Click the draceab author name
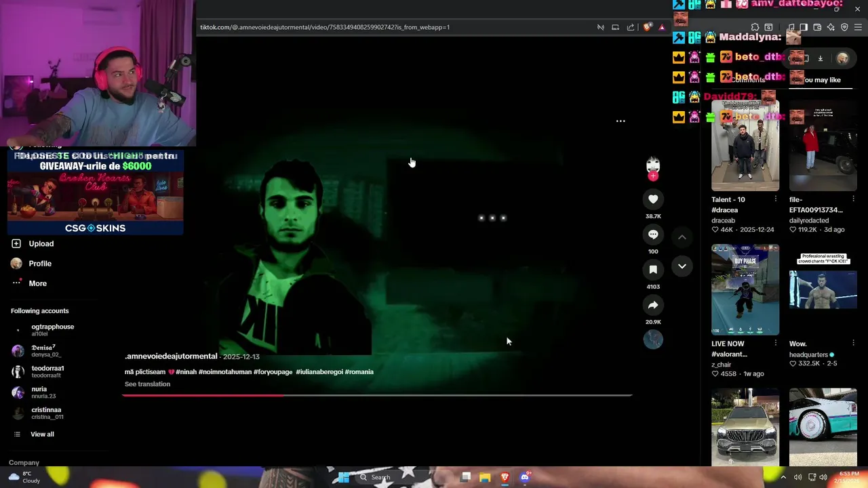 coord(723,221)
